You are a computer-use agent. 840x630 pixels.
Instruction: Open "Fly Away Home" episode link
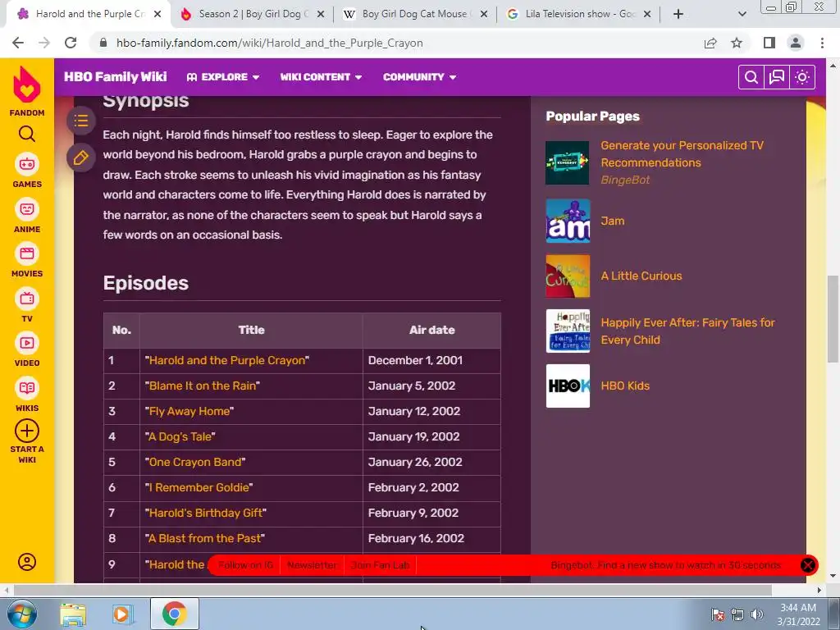point(189,412)
